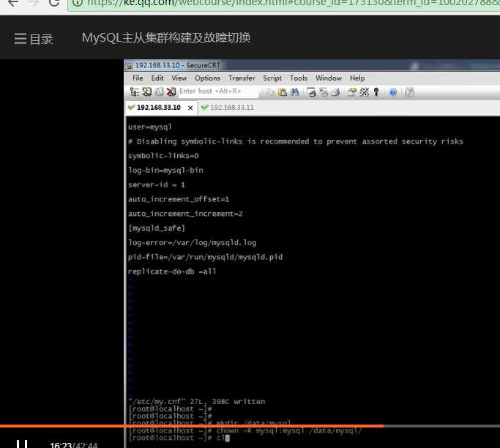Click the grayed Reconnect toolbar icon

[159, 92]
